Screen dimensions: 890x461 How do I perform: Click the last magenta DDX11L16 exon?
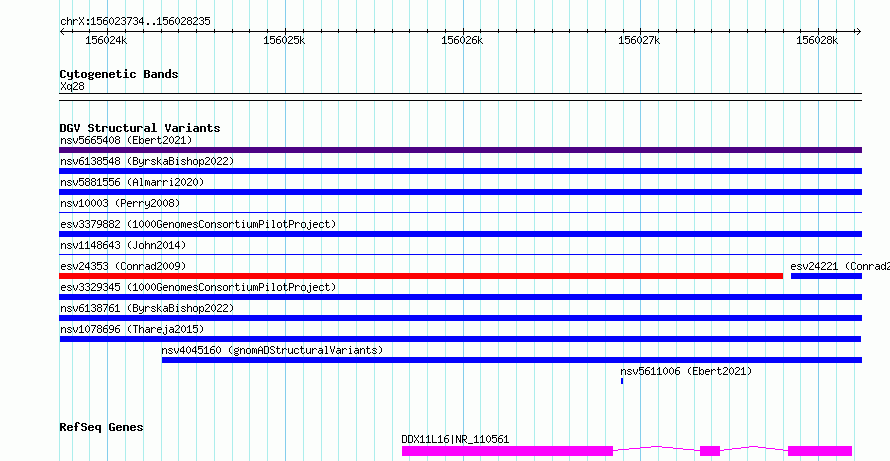(x=820, y=451)
